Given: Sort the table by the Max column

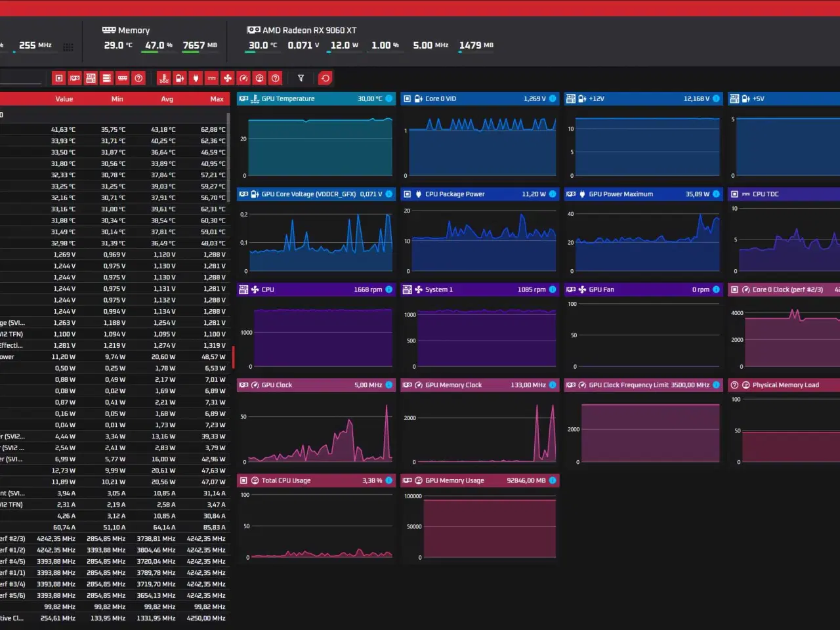Looking at the screenshot, I should click(217, 99).
